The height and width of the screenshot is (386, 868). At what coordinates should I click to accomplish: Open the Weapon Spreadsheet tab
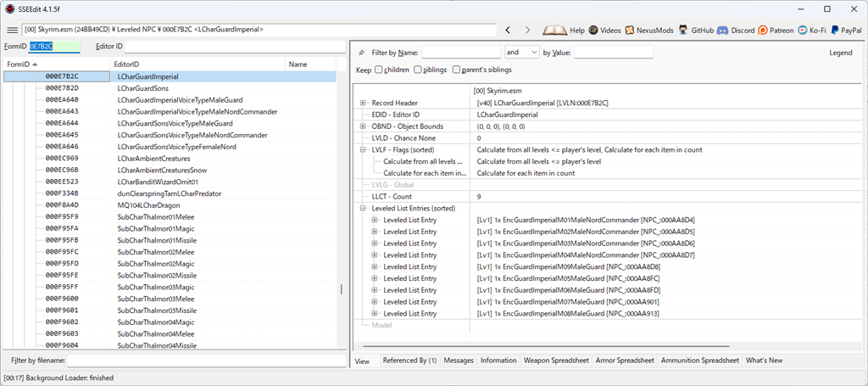[x=556, y=361]
